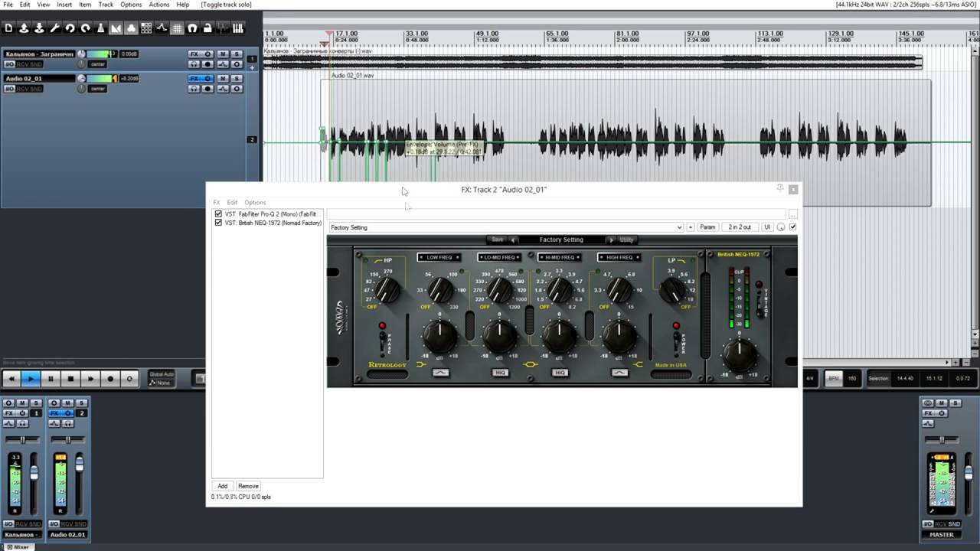Viewport: 980px width, 551px height.
Task: Mute the Кальянов track in track panel
Action: click(x=222, y=54)
